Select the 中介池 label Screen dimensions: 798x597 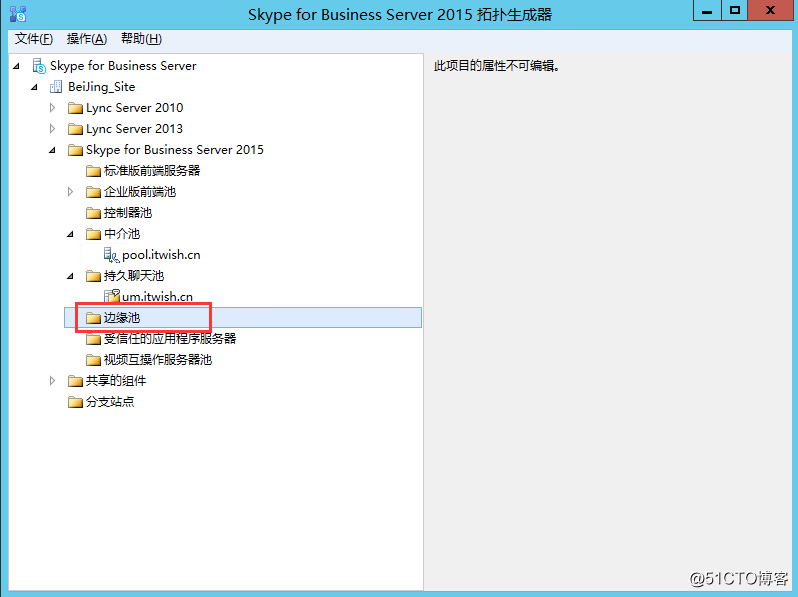[122, 234]
